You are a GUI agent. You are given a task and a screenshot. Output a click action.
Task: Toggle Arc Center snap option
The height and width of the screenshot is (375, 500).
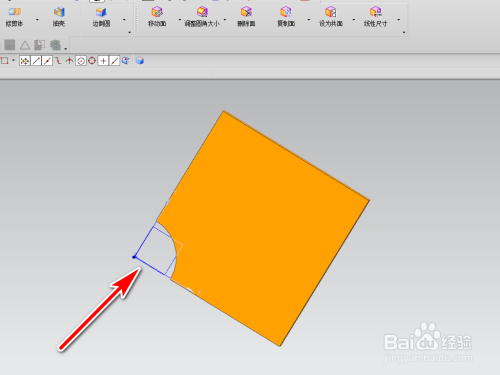pos(81,61)
